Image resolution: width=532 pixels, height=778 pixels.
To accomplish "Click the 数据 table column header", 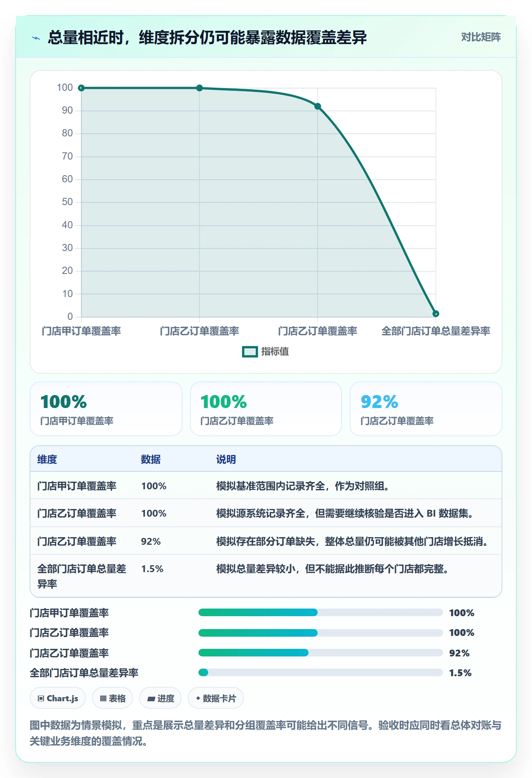I will [x=151, y=459].
